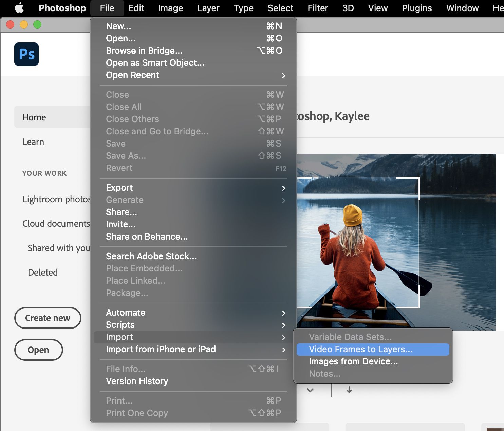Select Browse in Bridge...
The width and height of the screenshot is (504, 431).
click(x=193, y=51)
